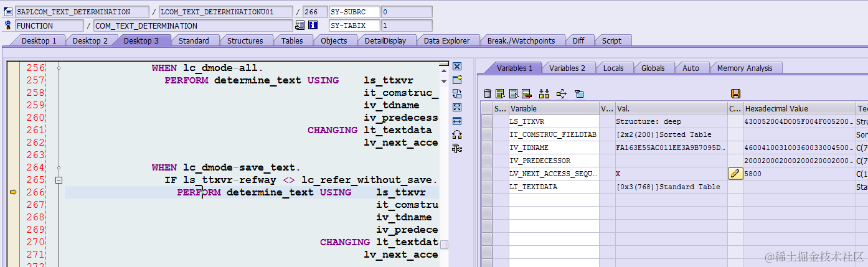Click the table icon with red bar
Viewport: 868px width, 267px height.
(x=527, y=93)
